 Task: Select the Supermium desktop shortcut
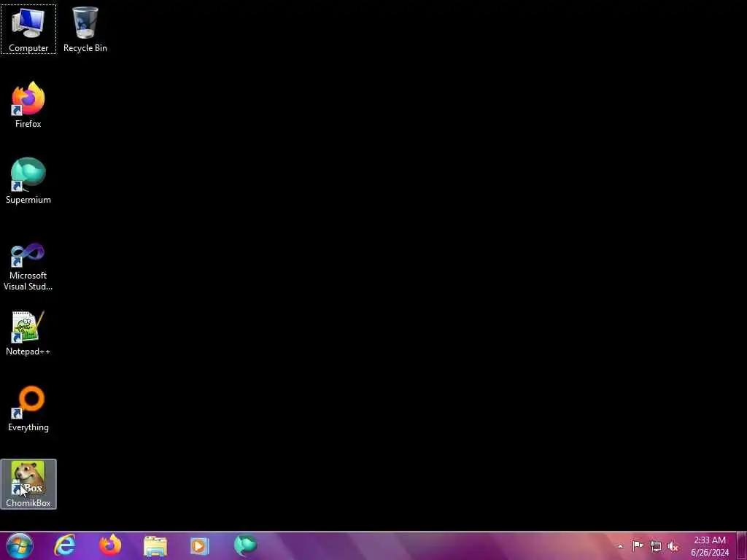tap(28, 181)
